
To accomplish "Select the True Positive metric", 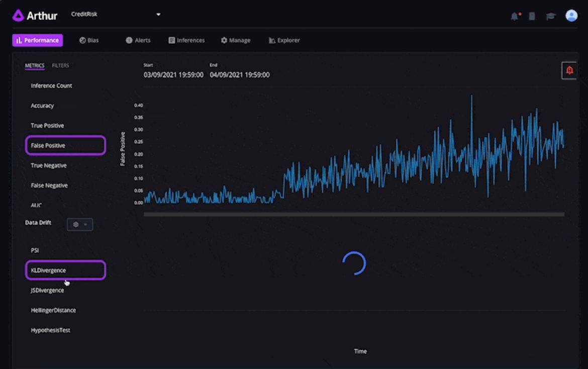I will (x=47, y=126).
